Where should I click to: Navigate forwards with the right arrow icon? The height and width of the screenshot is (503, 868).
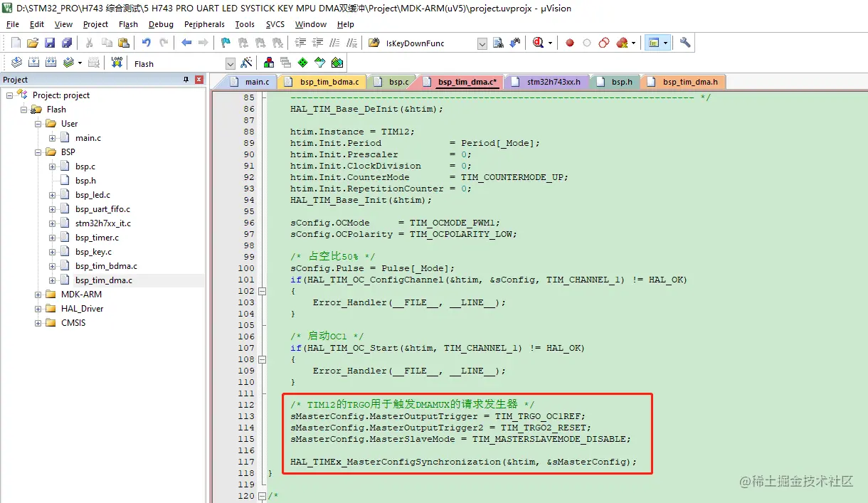click(203, 43)
